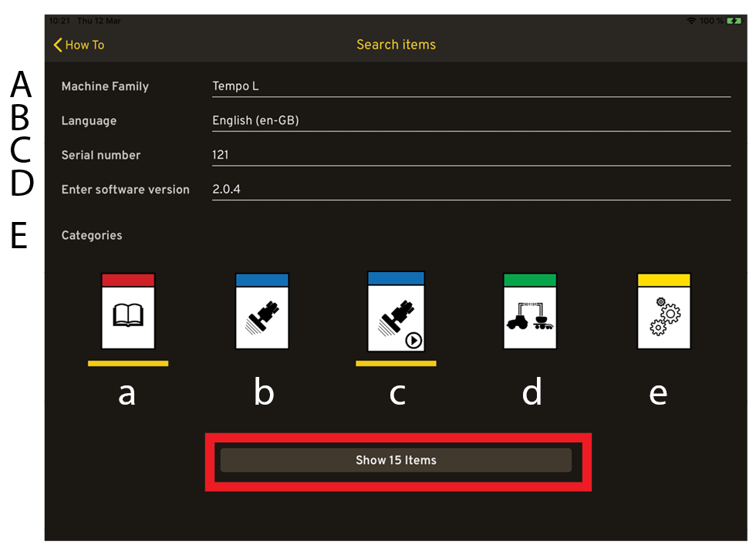
Task: Tap the battery indicator icon
Action: [x=734, y=21]
